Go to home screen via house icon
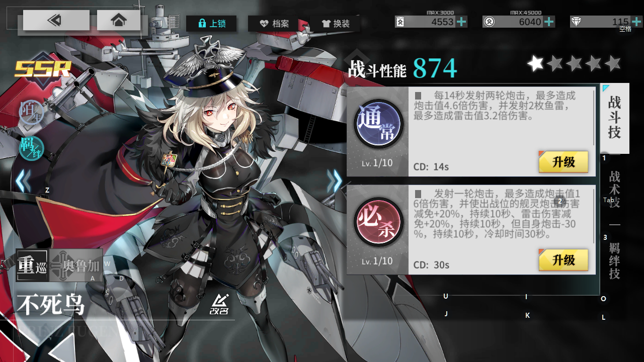This screenshot has height=362, width=644. tap(119, 21)
